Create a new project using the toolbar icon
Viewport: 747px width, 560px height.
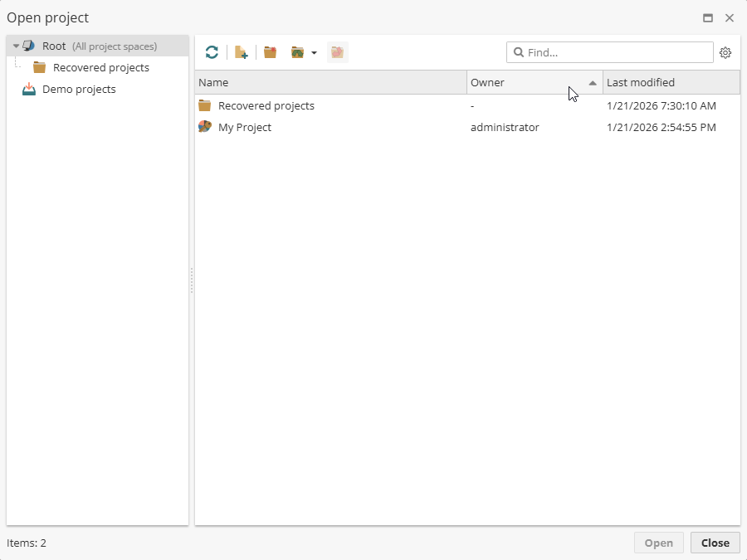click(x=241, y=51)
